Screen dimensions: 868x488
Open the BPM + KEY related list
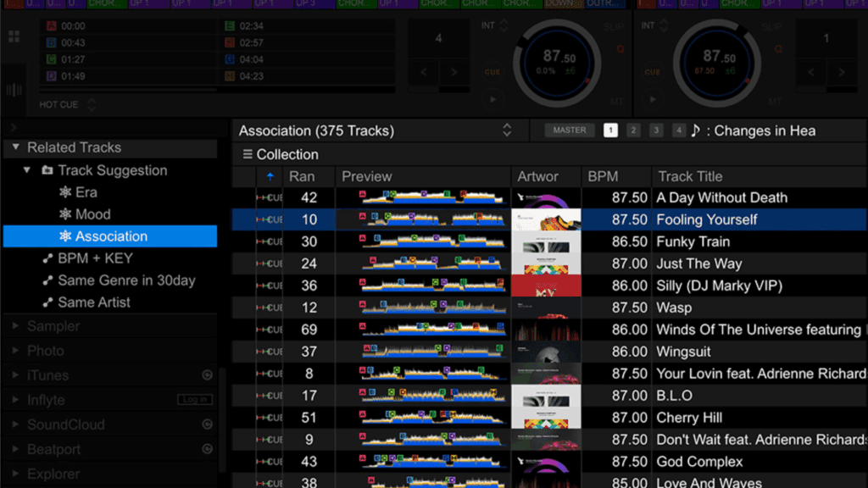click(x=95, y=258)
